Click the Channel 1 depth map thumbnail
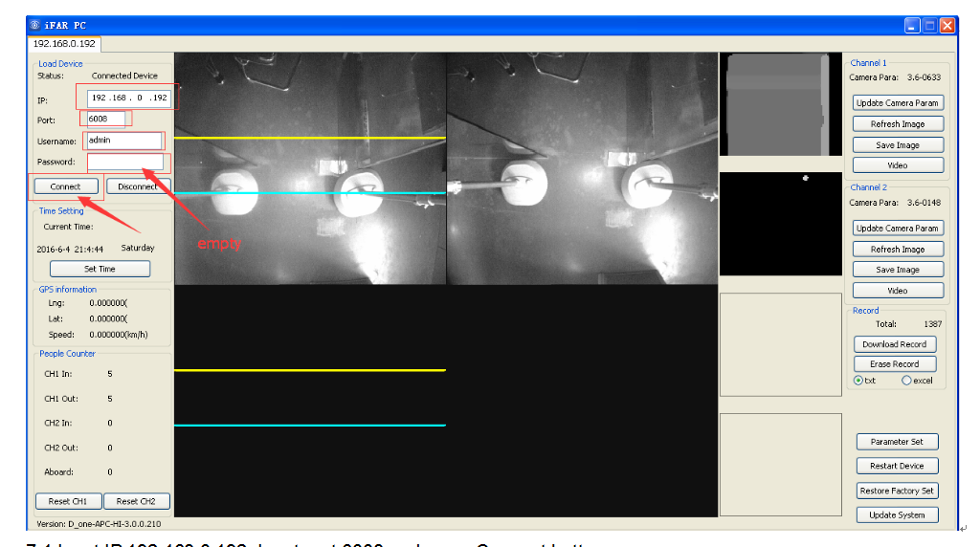 pyautogui.click(x=779, y=105)
